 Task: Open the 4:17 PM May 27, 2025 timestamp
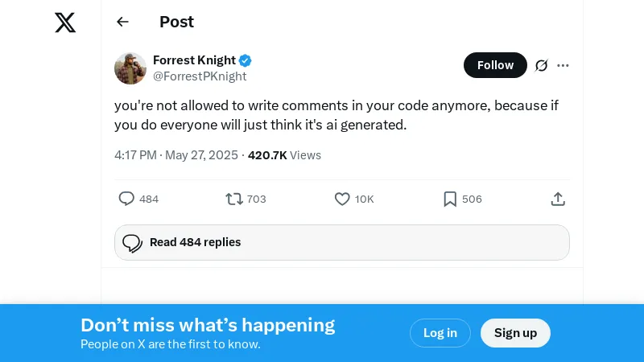[x=175, y=155]
